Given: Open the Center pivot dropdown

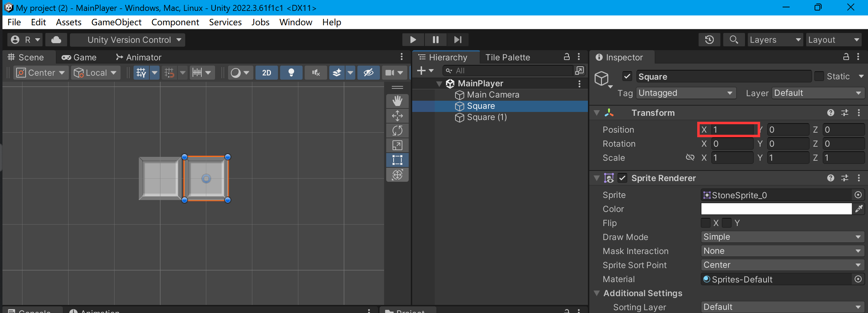Looking at the screenshot, I should pyautogui.click(x=41, y=73).
